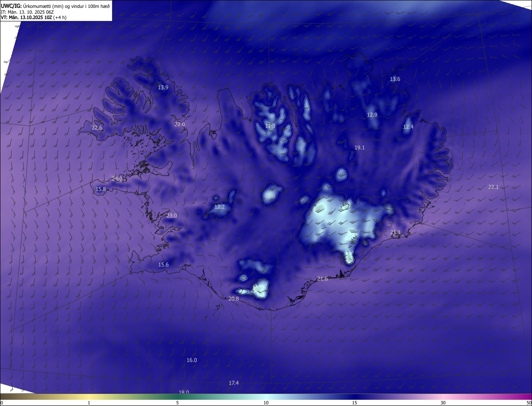The height and width of the screenshot is (406, 532).
Task: Click the 17.4 value label on the map
Action: (234, 383)
